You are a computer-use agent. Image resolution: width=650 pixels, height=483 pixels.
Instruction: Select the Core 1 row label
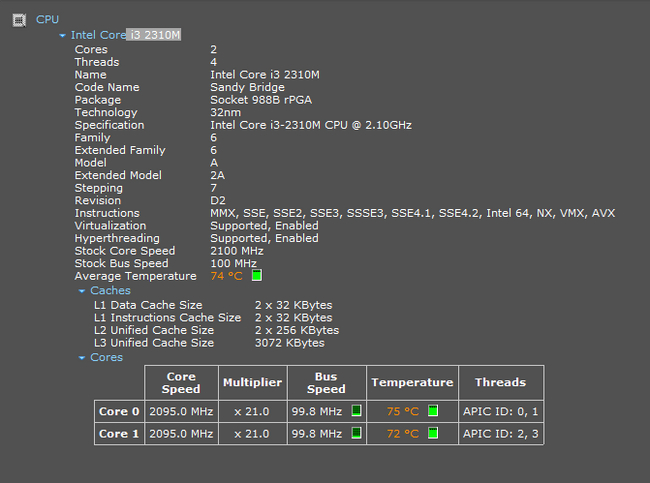(x=119, y=434)
